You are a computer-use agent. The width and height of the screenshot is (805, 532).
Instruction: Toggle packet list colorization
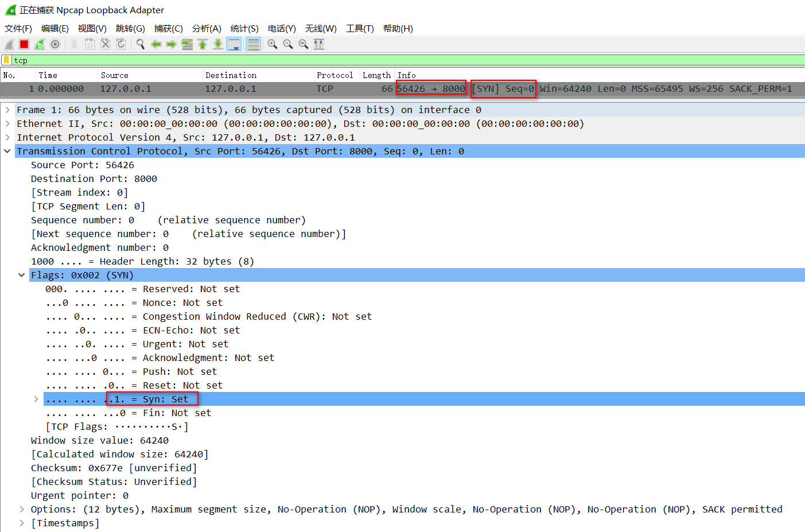click(253, 44)
